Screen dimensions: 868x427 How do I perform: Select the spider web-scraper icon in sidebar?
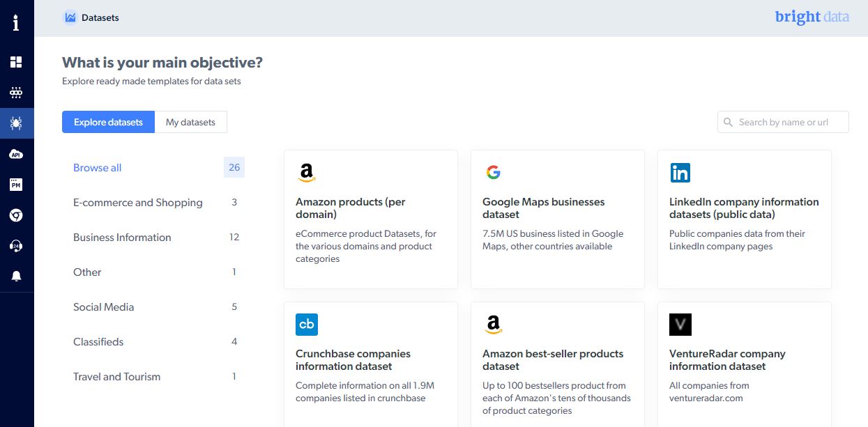(16, 123)
